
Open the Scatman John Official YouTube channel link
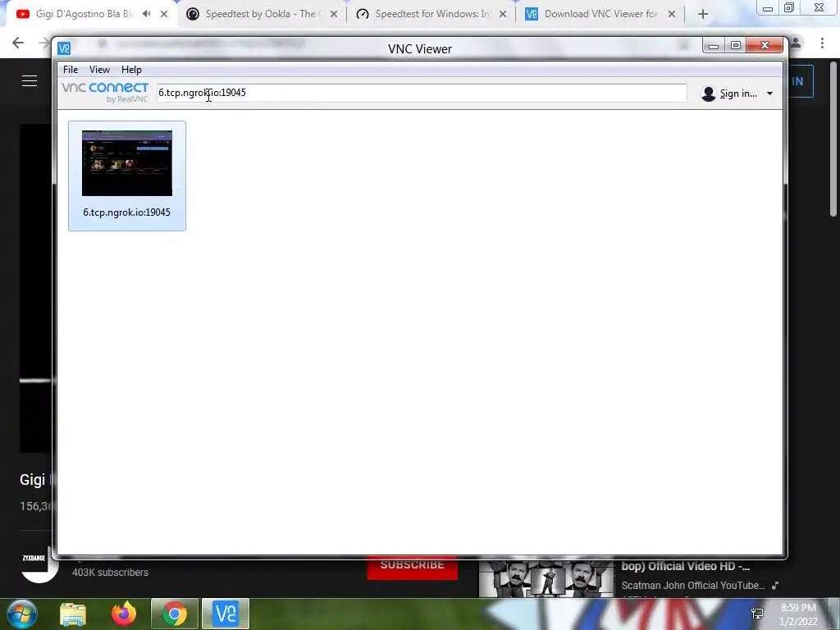click(x=693, y=586)
